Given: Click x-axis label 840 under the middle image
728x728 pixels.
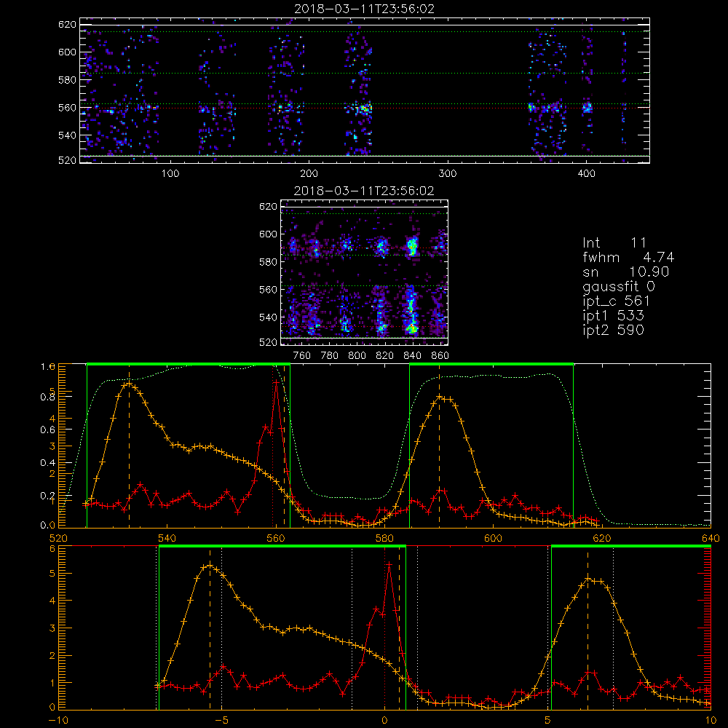Looking at the screenshot, I should click(412, 356).
